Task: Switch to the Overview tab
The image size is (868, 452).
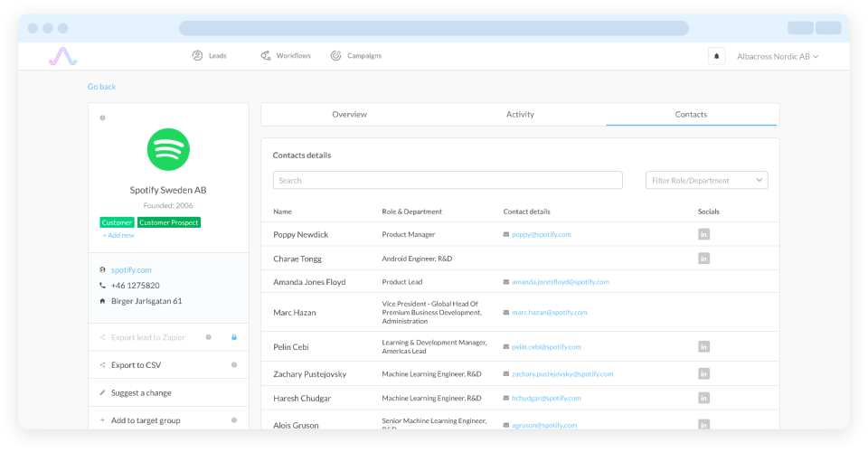Action: coord(349,114)
